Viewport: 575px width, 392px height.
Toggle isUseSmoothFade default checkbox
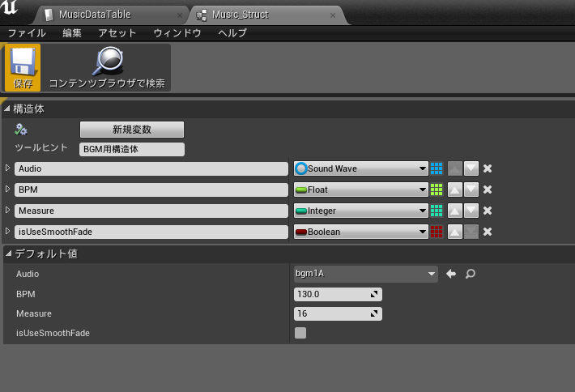[300, 333]
